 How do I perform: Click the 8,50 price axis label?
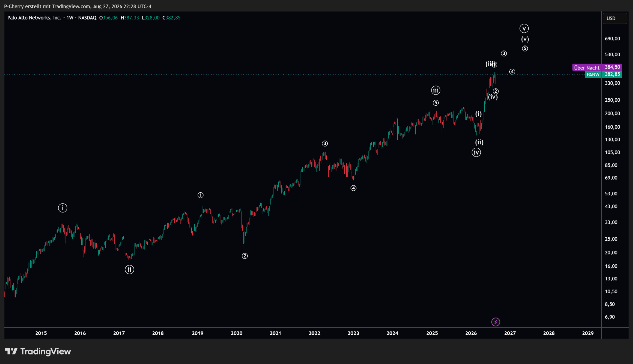(610, 304)
